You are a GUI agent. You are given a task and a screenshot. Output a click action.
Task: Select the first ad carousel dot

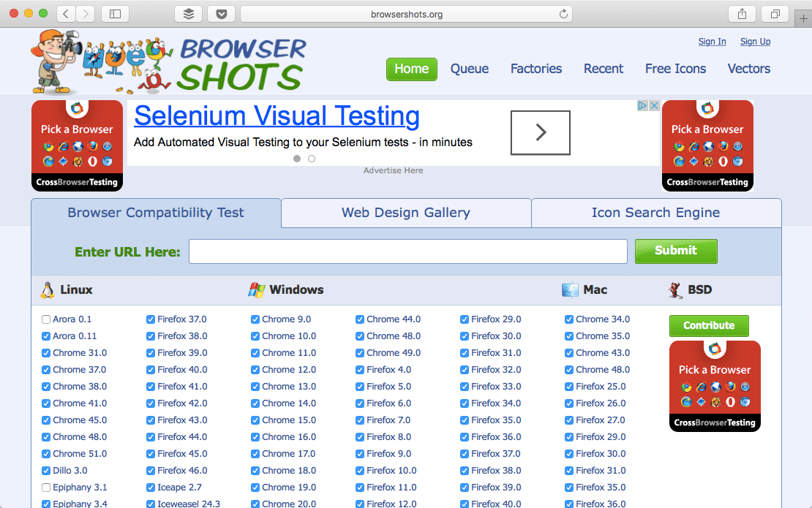tap(297, 159)
